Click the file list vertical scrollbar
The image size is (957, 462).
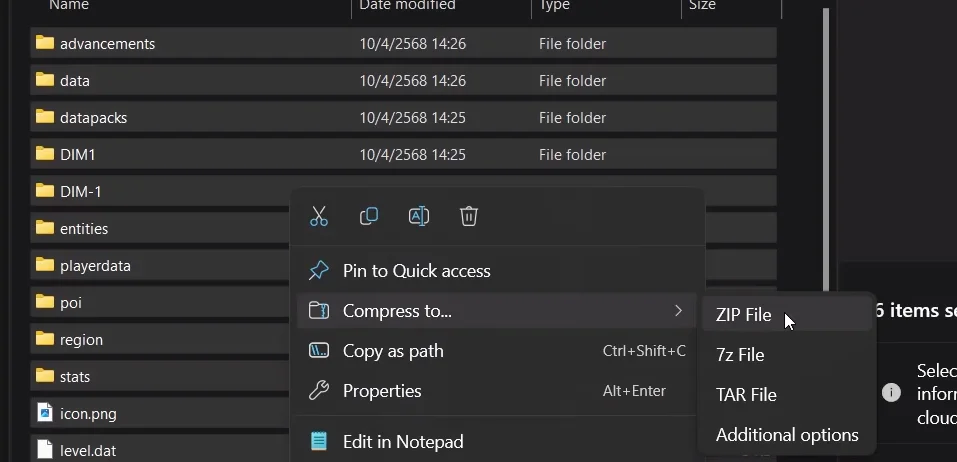[x=826, y=150]
